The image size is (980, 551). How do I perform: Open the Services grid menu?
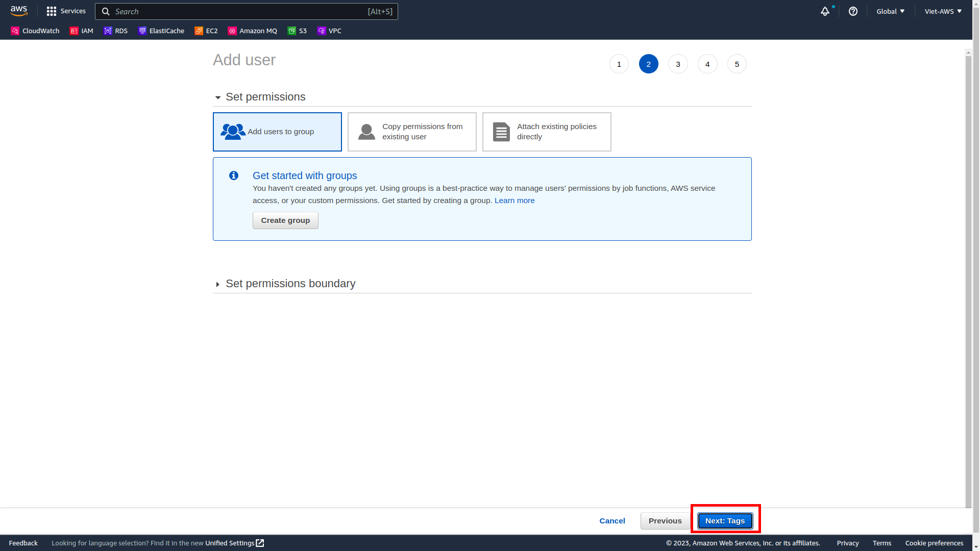click(66, 11)
